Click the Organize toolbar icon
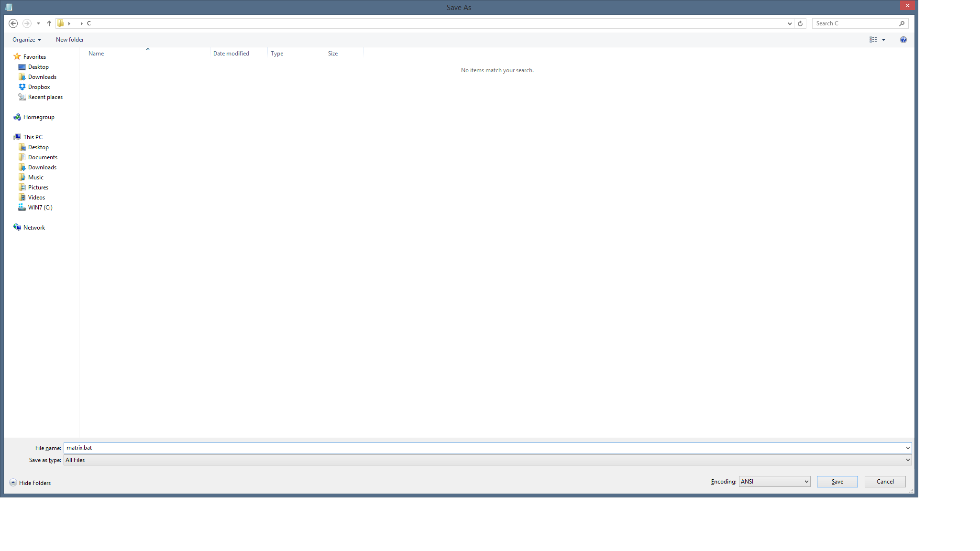 (25, 39)
